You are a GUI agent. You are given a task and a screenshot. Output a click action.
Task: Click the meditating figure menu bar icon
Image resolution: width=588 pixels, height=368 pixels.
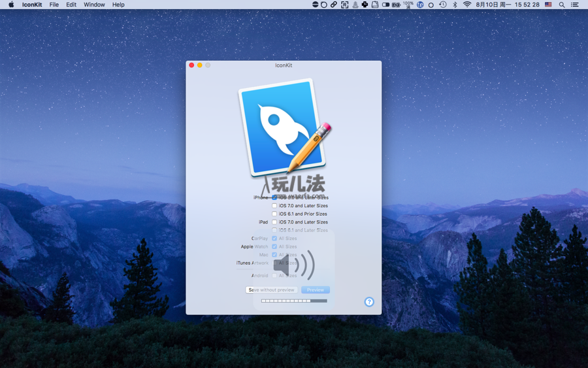355,5
